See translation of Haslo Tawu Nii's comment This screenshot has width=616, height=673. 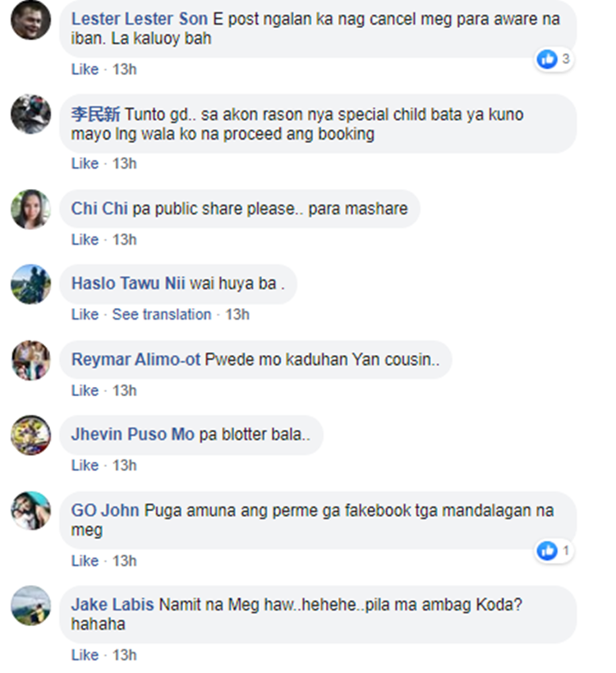click(162, 315)
